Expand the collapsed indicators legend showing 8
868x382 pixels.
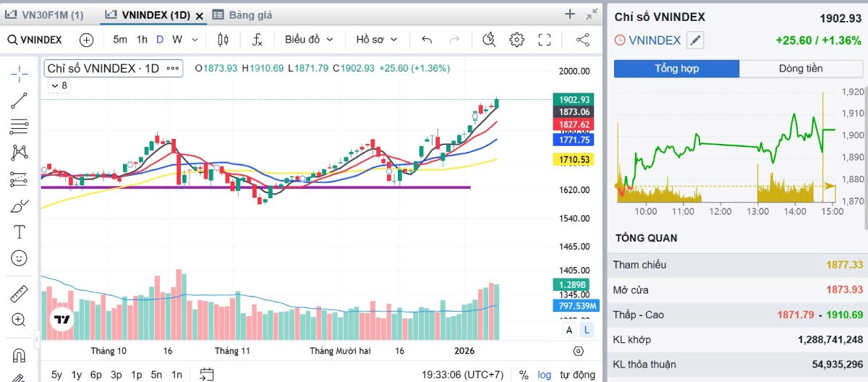[x=59, y=86]
